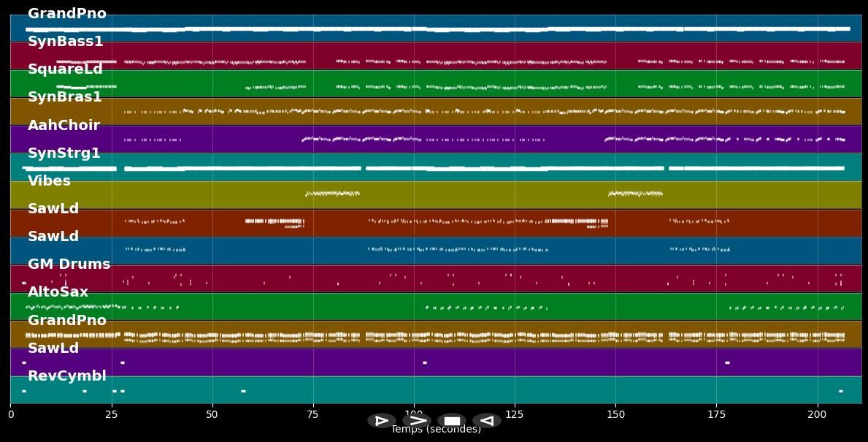Select the AltoSax track label
The width and height of the screenshot is (868, 442).
(x=58, y=292)
